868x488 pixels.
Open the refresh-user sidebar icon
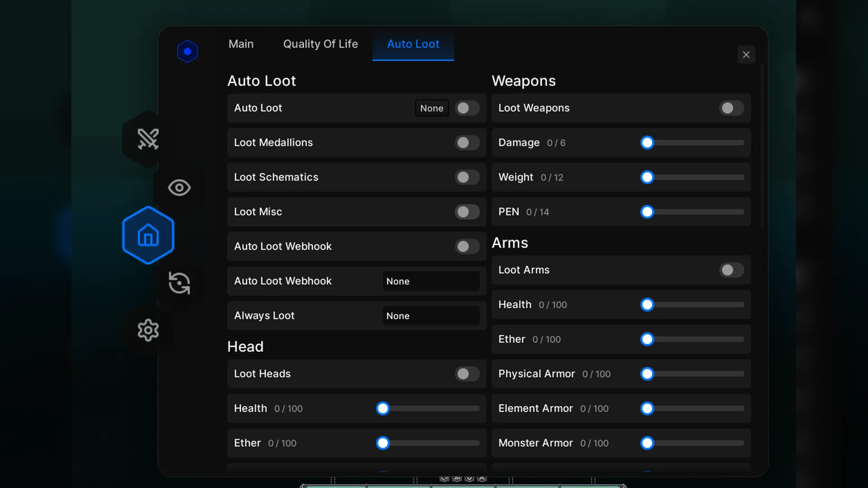click(179, 283)
